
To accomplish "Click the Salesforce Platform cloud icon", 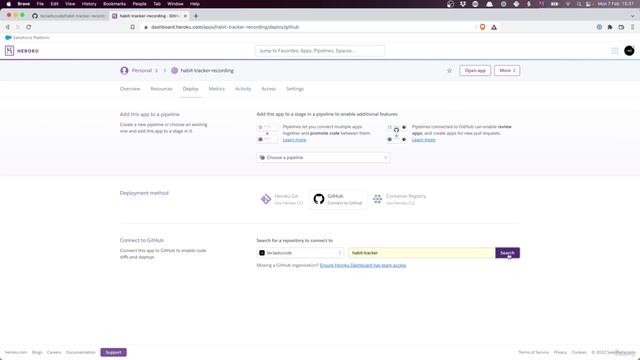I will (8, 38).
